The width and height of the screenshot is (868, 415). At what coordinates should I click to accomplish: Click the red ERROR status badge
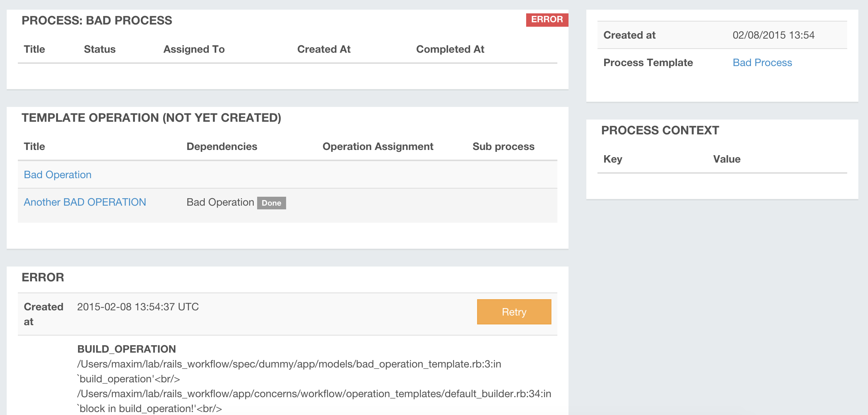(547, 20)
